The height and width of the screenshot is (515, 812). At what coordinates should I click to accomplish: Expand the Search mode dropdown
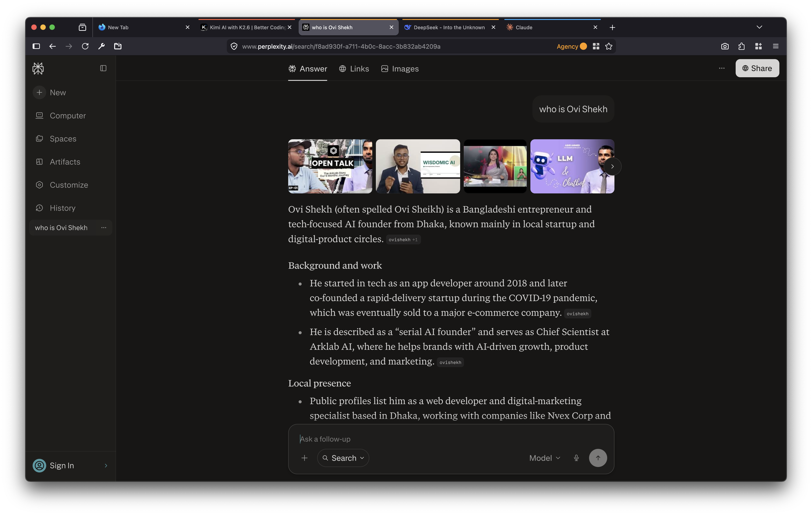[x=343, y=458]
